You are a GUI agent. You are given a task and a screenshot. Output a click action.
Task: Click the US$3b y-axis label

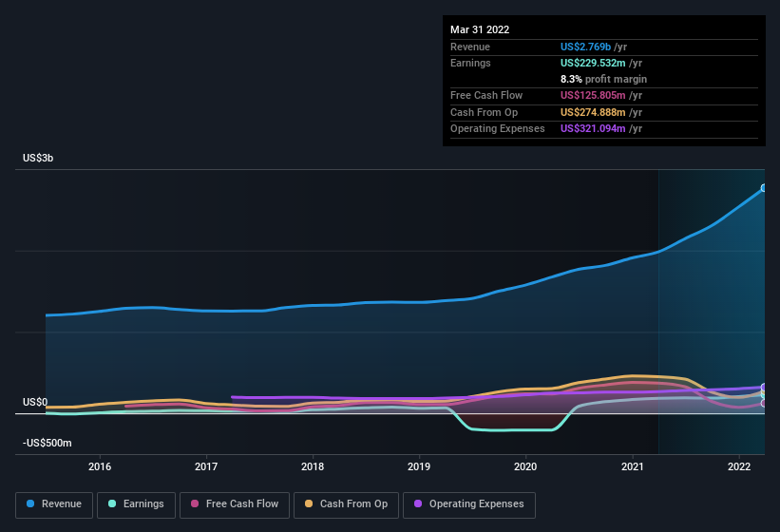[38, 158]
